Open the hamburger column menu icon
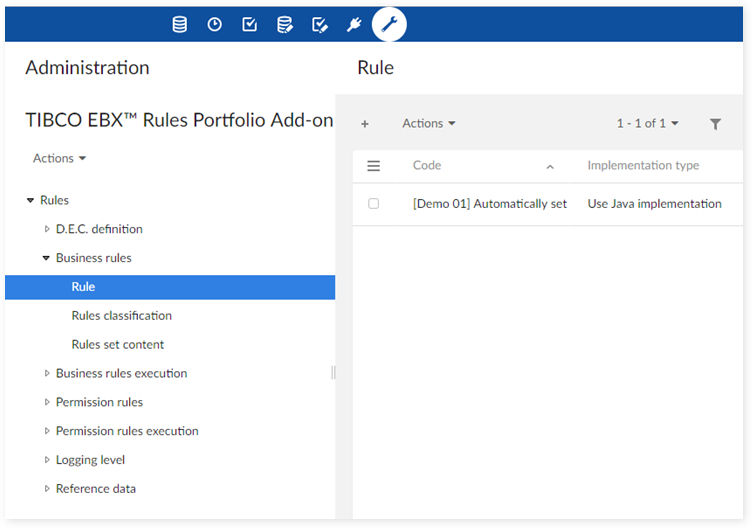 (x=374, y=166)
